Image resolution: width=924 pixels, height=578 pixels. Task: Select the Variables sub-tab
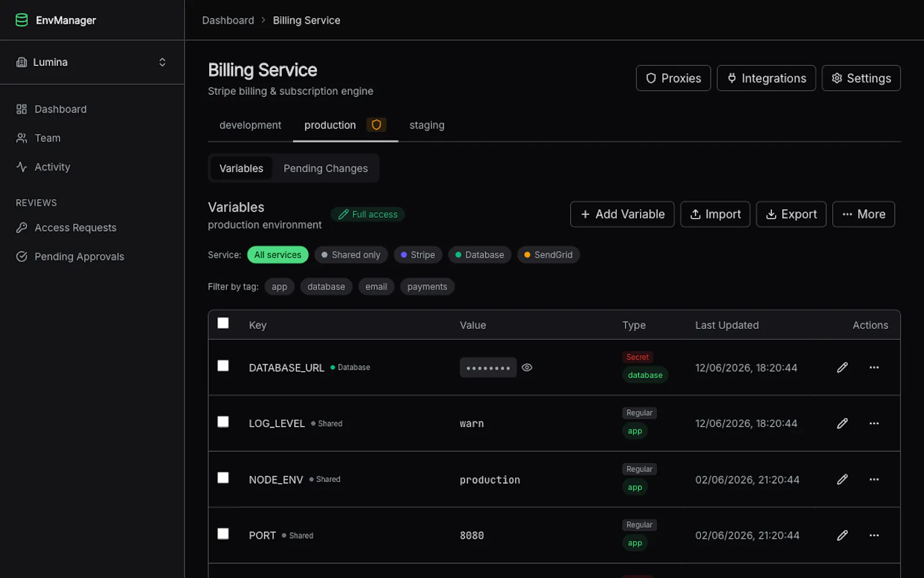click(241, 168)
